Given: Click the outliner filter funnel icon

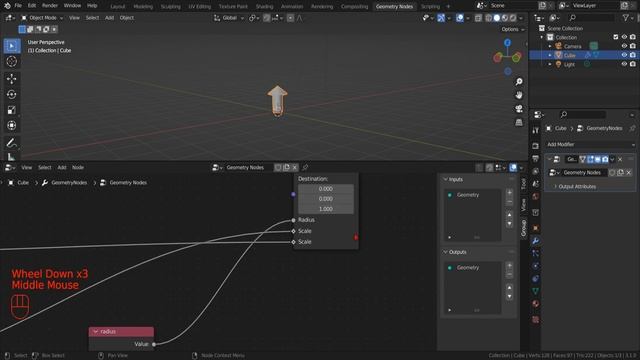Looking at the screenshot, I should tap(626, 18).
